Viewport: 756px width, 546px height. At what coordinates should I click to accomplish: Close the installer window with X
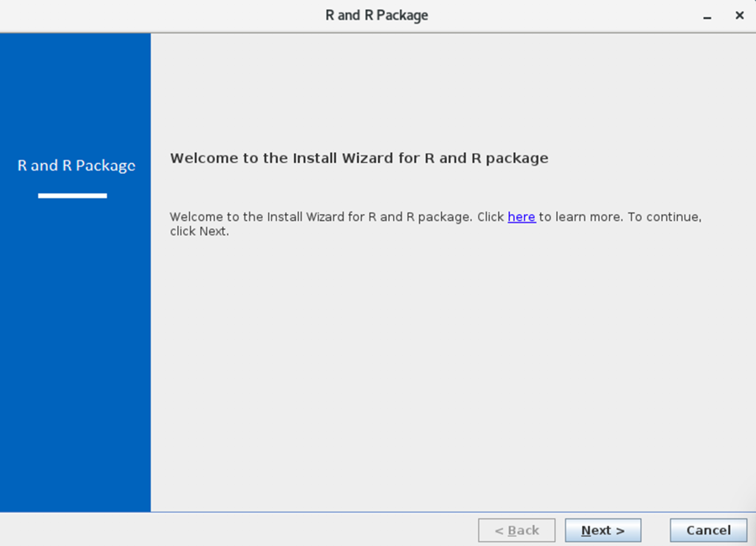pos(739,16)
